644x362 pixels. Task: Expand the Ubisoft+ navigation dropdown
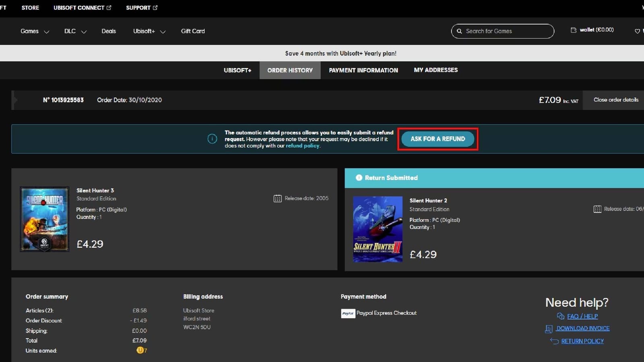pos(149,31)
